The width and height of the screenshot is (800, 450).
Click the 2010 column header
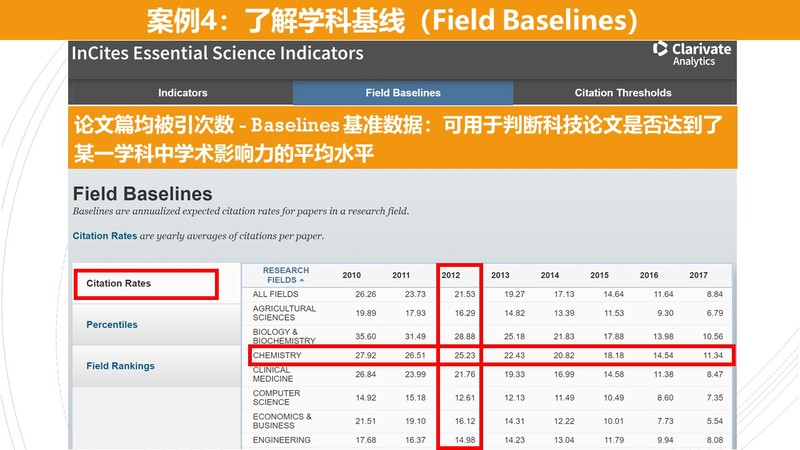click(x=352, y=275)
